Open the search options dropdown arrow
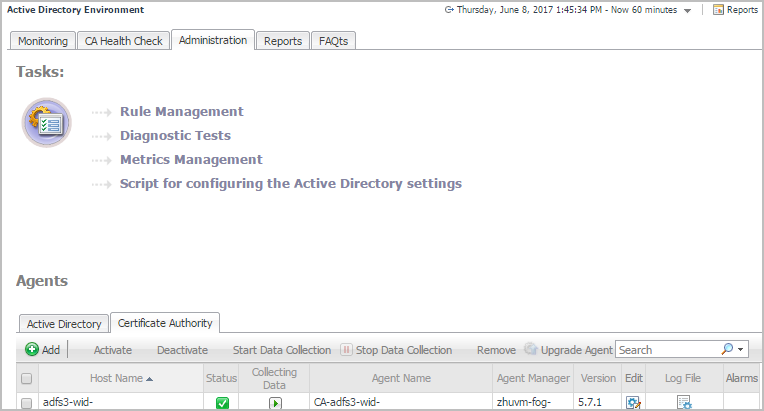Image resolution: width=764 pixels, height=411 pixels. tap(741, 350)
